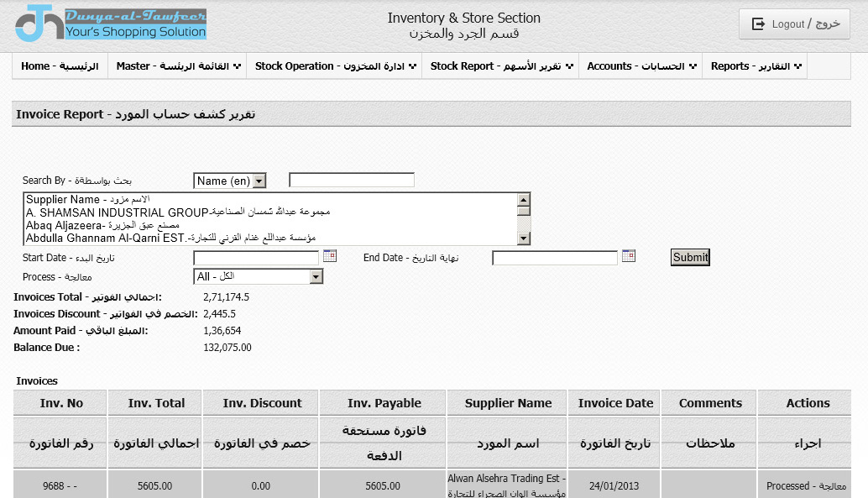The height and width of the screenshot is (498, 868).
Task: Open the Accounts menu
Action: click(x=641, y=66)
